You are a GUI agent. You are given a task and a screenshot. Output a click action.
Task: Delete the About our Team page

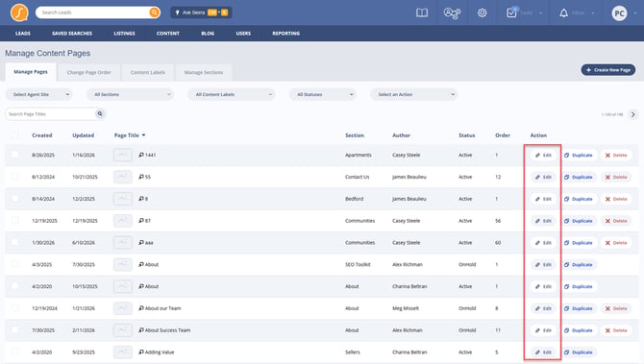[616, 308]
